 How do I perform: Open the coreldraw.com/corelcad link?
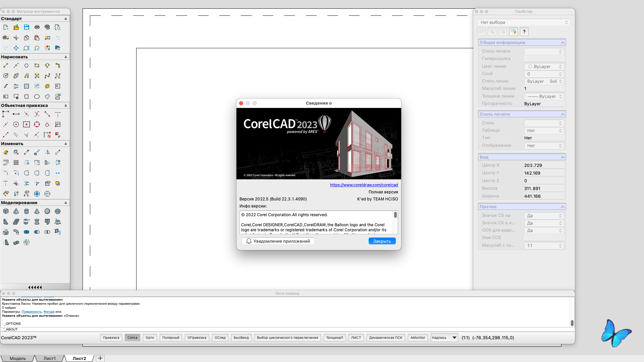pyautogui.click(x=364, y=185)
